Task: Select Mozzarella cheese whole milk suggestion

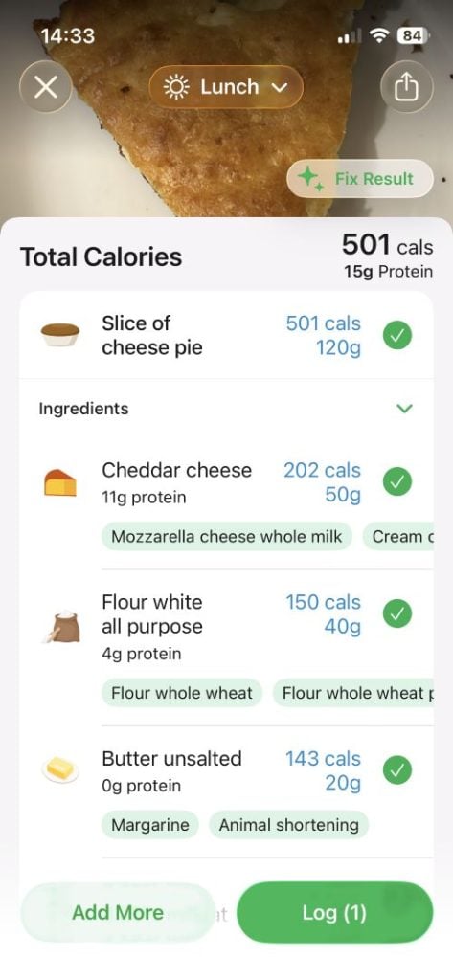Action: pos(227,537)
